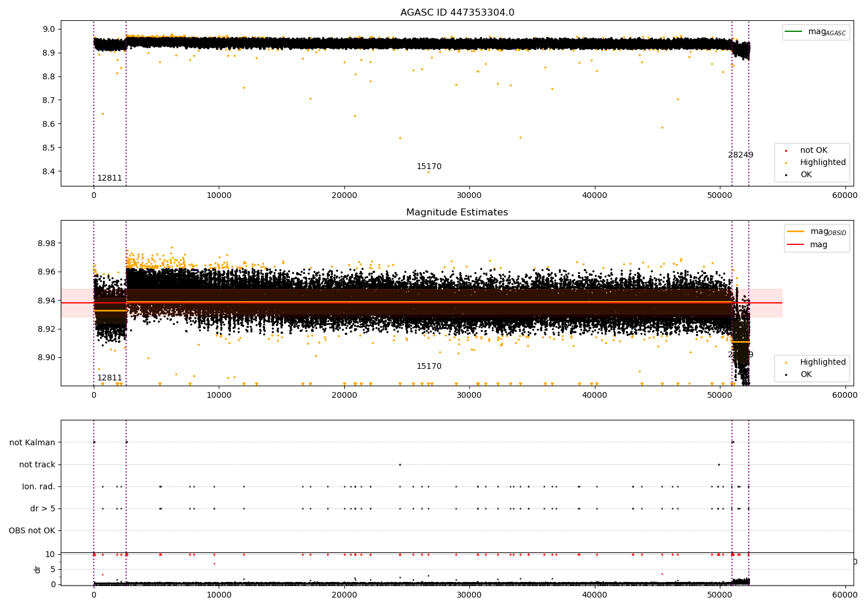Viewport: 868px width, 608px height.
Task: Click the '50000' x-axis tick under Magnitude Estimates plot
Action: coord(720,395)
